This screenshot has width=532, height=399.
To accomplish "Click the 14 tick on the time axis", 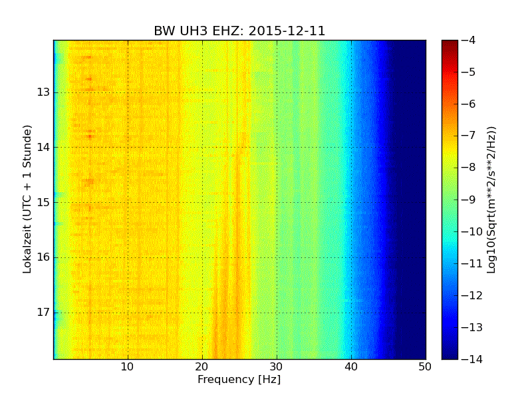I will (43, 147).
